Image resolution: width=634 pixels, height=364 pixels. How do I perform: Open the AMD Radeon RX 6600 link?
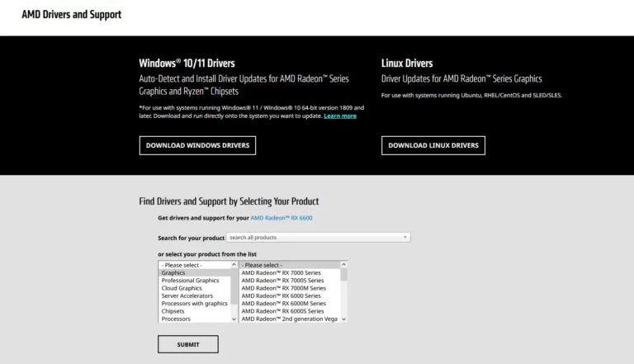[282, 218]
